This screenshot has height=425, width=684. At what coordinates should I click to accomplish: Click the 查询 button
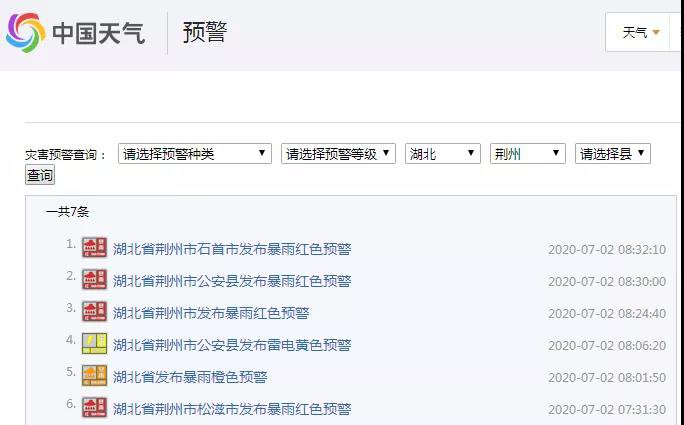40,175
